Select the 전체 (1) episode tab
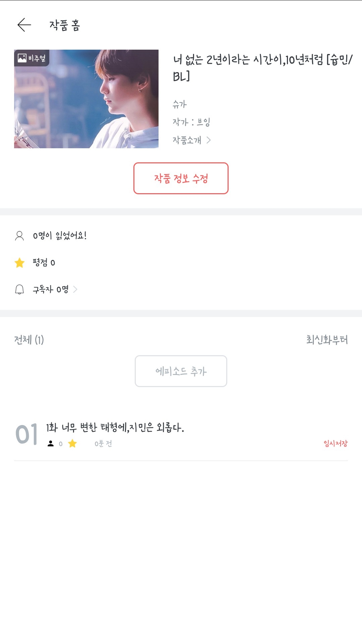 [x=29, y=340]
